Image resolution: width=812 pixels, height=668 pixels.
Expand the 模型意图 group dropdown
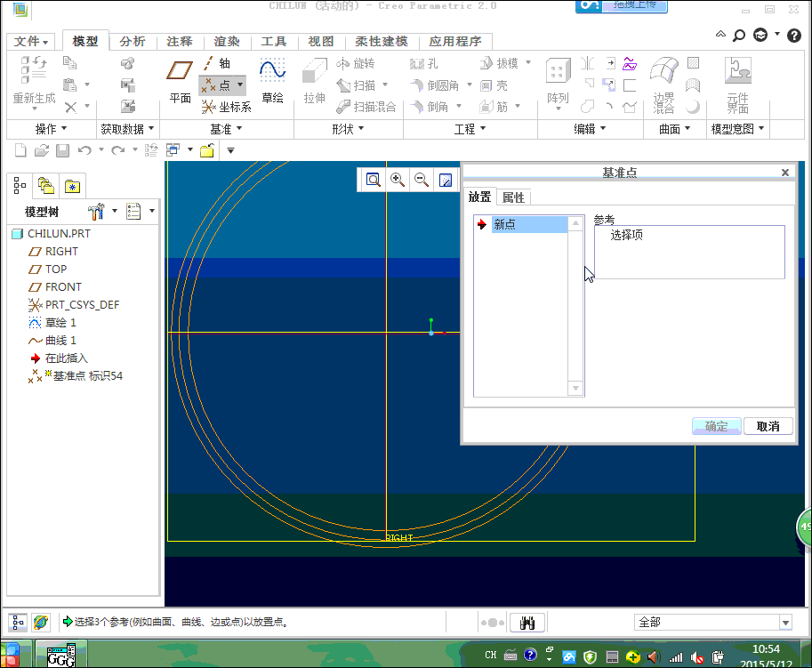(737, 129)
